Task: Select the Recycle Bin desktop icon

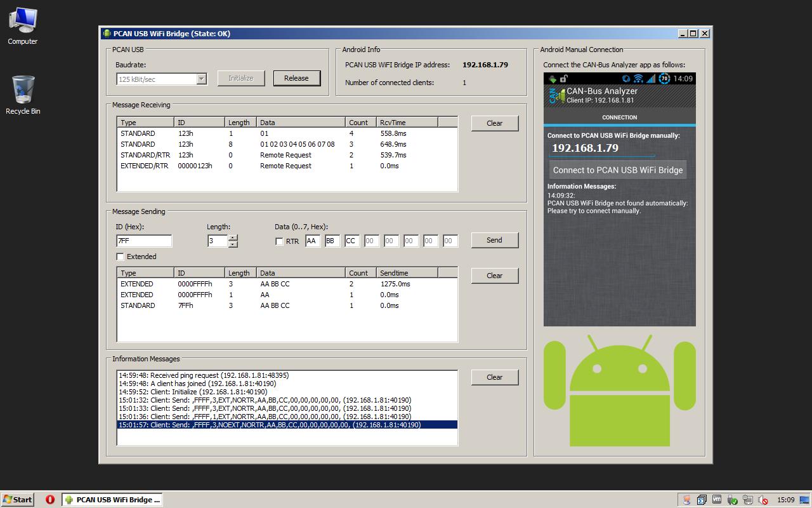Action: pos(23,95)
